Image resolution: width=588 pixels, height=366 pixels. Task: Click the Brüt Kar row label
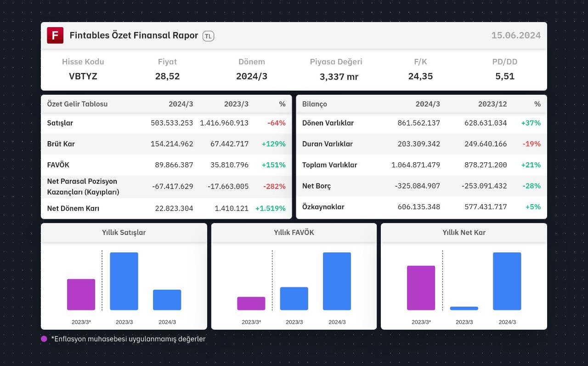pos(61,144)
